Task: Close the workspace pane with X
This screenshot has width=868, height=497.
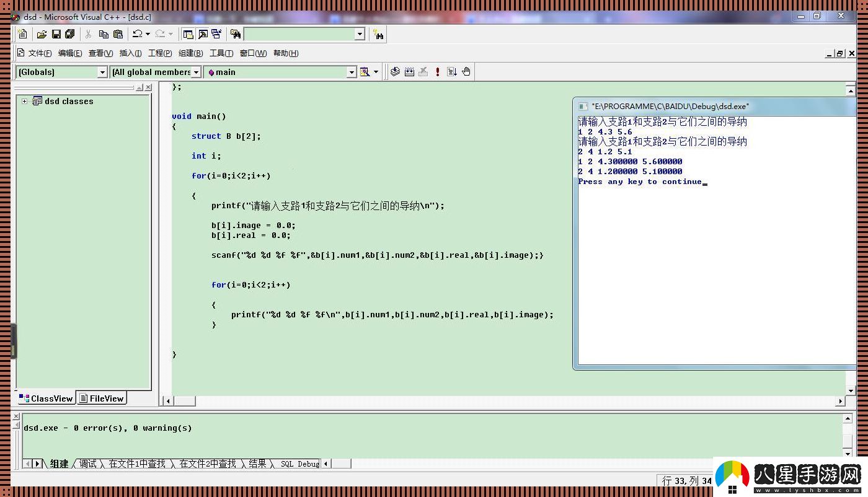Action: pyautogui.click(x=148, y=87)
